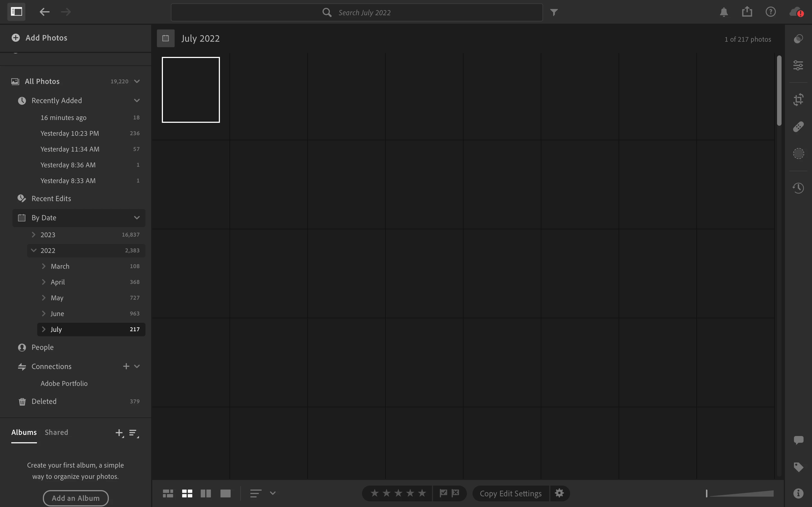Switch to the Shared tab
This screenshot has width=812, height=507.
point(56,432)
